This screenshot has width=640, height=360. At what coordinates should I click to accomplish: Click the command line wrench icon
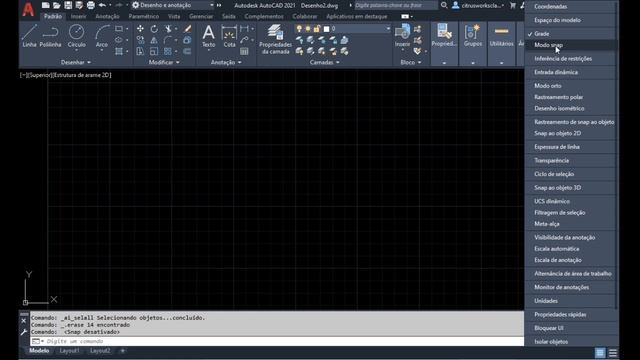coord(24,332)
